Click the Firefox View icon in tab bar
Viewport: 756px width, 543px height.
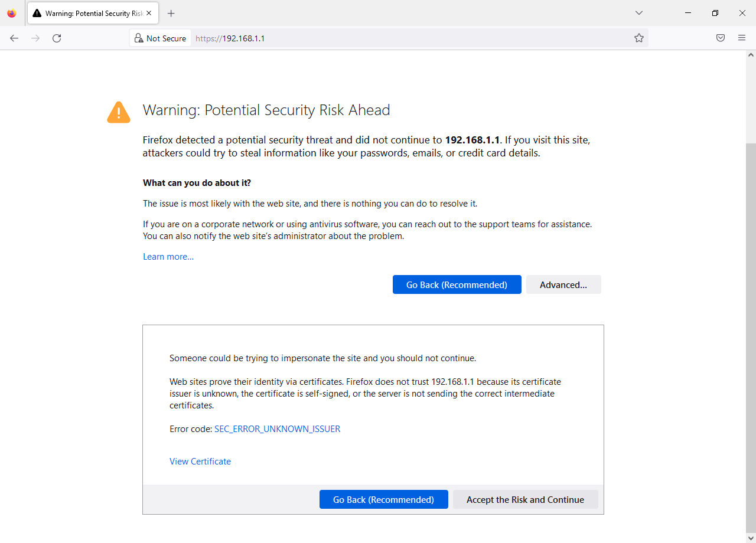coord(12,13)
